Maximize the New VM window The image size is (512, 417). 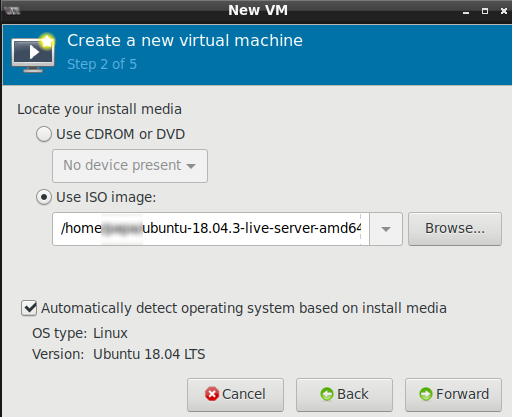(485, 11)
